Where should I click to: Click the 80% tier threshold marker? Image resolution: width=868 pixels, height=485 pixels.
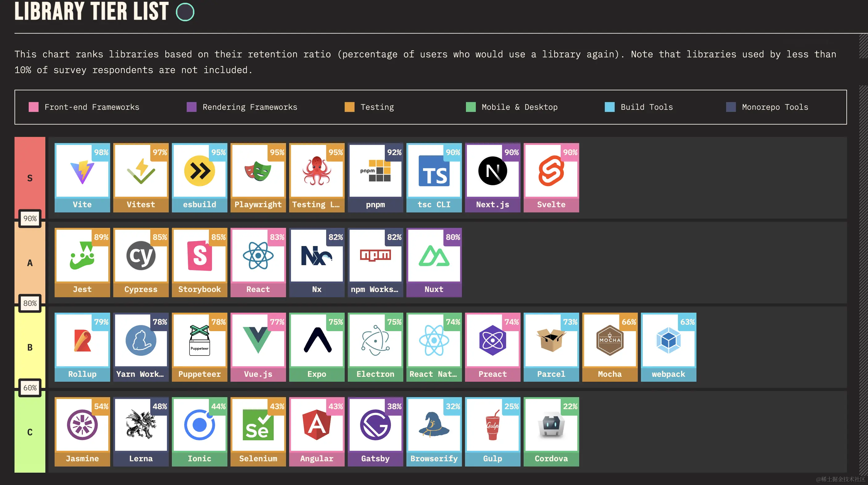(x=30, y=303)
